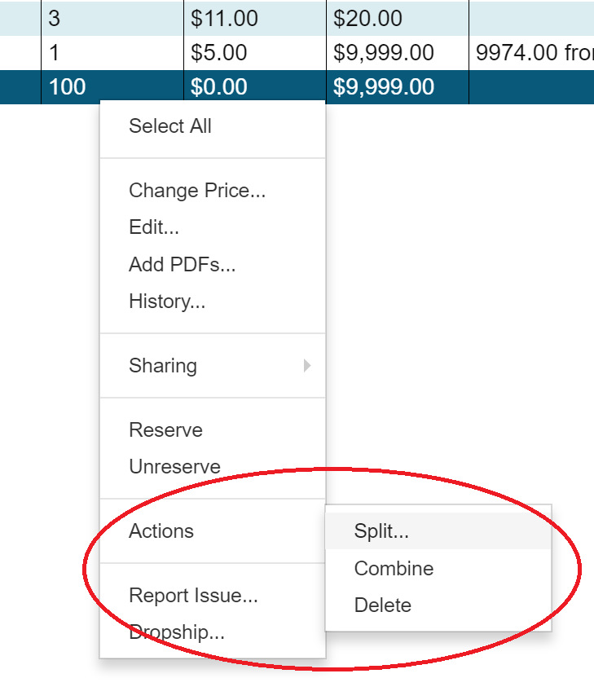Image resolution: width=594 pixels, height=700 pixels.
Task: Choose Select All from the menu
Action: (169, 126)
